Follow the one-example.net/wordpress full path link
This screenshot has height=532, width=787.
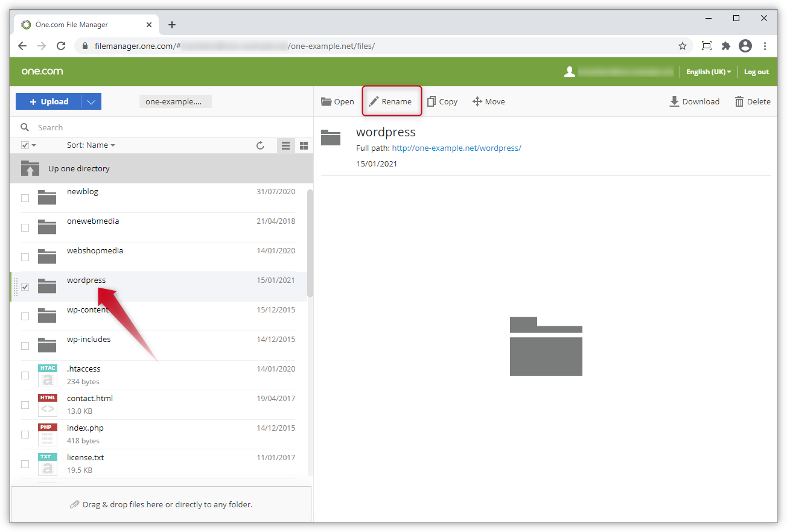point(457,148)
